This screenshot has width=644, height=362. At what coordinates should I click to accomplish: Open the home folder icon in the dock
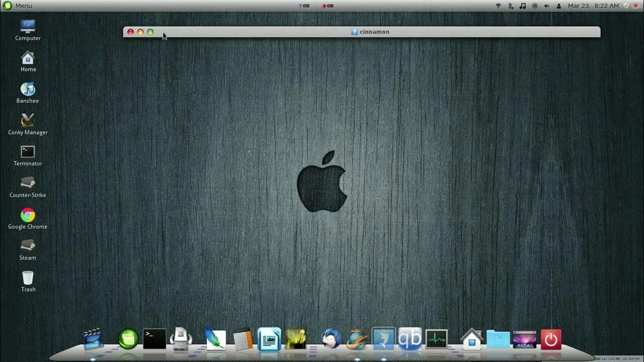[x=472, y=339]
